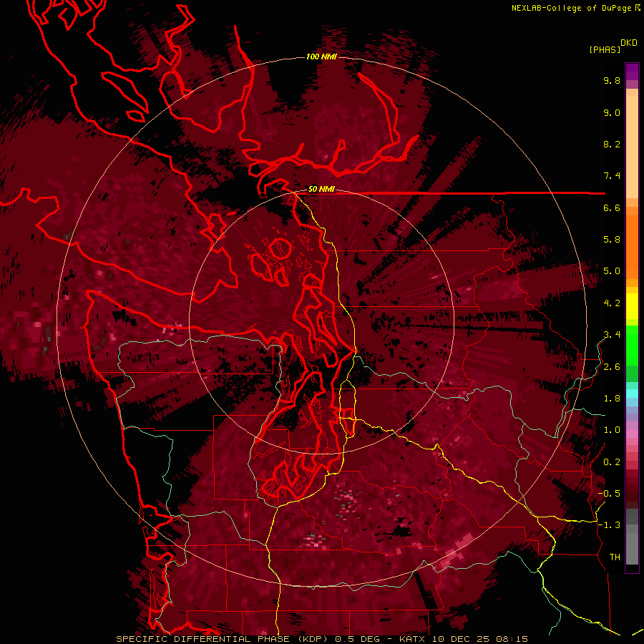Click the 5.8 value on the legend
The width and height of the screenshot is (644, 644).
[612, 240]
